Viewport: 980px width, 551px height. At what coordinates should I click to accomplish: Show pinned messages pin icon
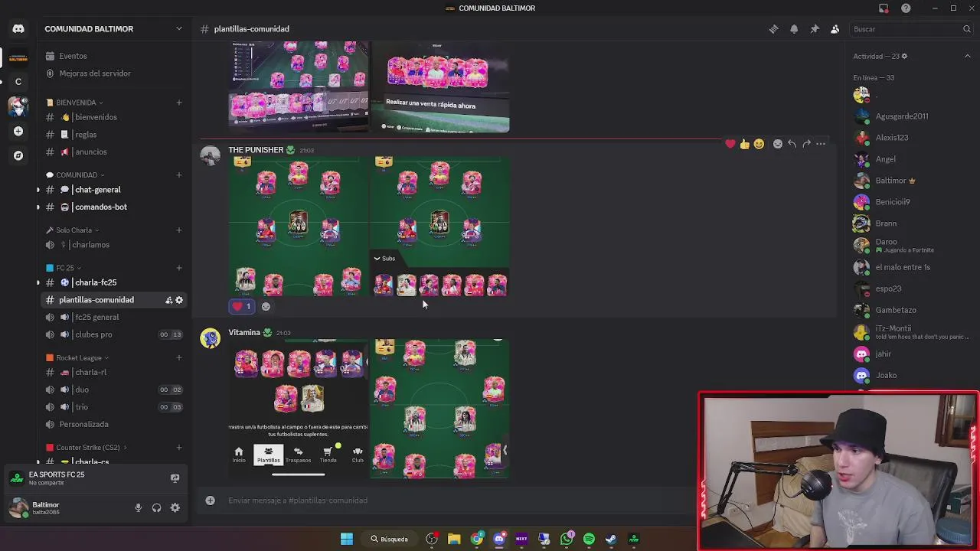(x=815, y=29)
